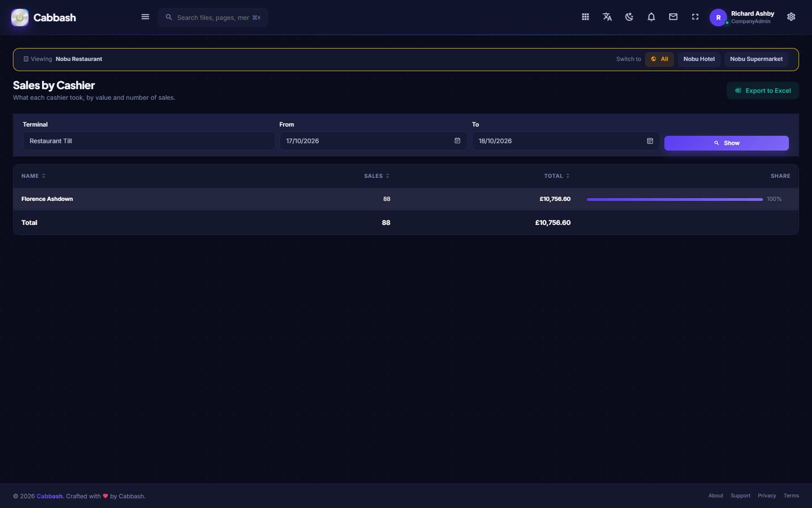Switch view to All branches
The height and width of the screenshot is (508, 812).
tap(659, 59)
